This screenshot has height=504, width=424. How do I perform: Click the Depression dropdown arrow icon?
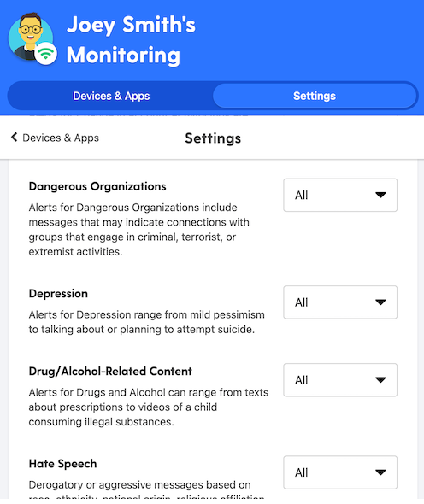(x=380, y=302)
